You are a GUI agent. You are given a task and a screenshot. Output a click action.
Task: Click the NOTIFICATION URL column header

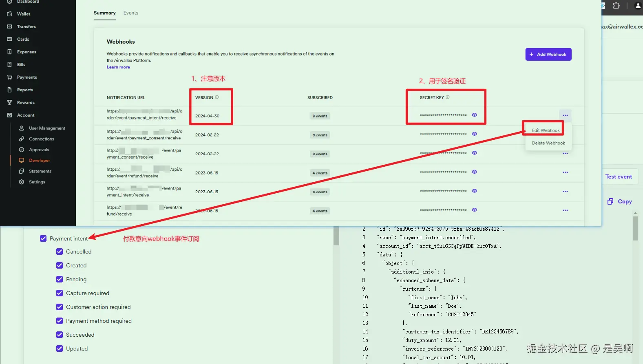126,98
